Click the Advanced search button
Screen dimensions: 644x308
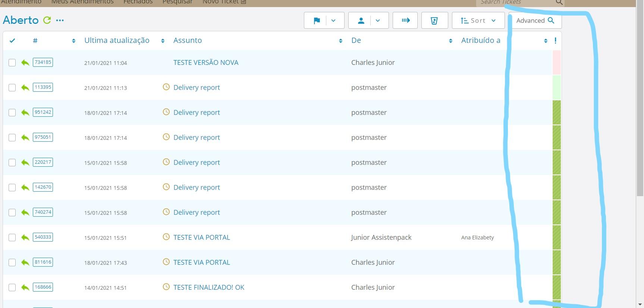click(x=535, y=21)
